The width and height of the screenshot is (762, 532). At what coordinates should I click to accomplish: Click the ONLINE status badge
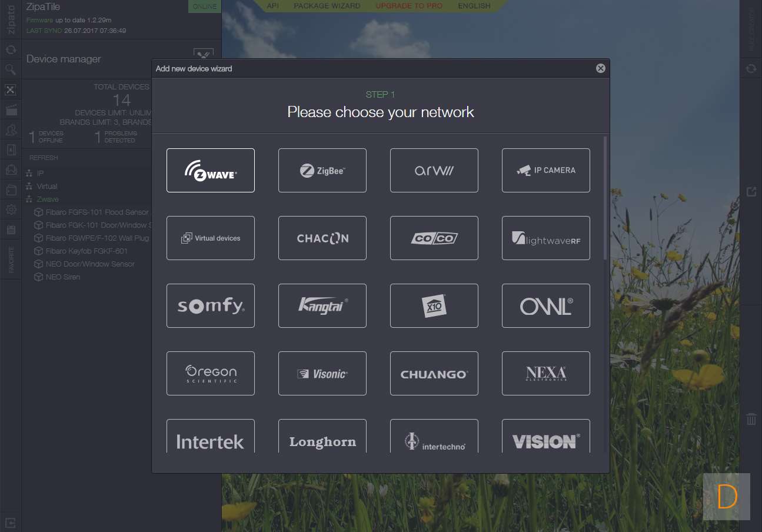[x=205, y=6]
